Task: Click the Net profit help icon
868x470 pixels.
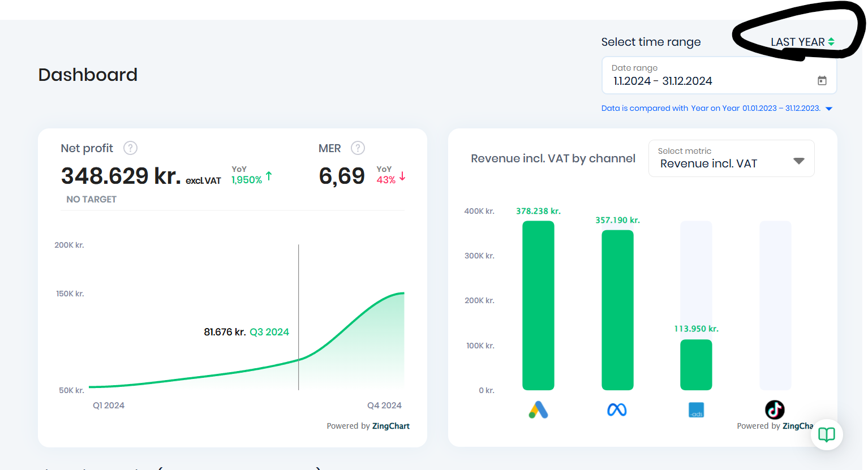Action: click(x=131, y=148)
